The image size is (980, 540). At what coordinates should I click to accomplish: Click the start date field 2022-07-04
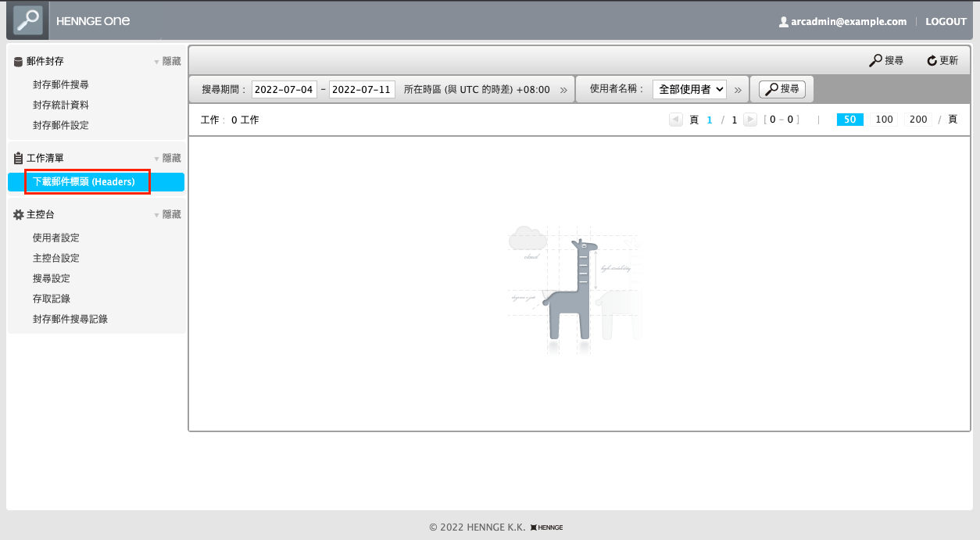pos(284,89)
